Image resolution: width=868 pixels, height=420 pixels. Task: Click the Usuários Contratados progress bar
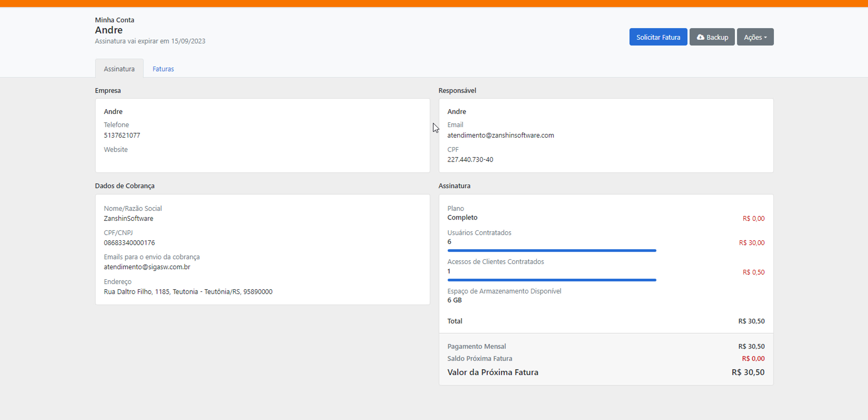pos(551,250)
